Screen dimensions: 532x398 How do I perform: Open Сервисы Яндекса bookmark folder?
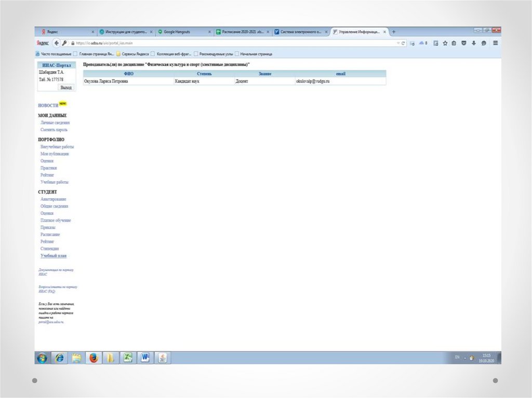pos(132,54)
